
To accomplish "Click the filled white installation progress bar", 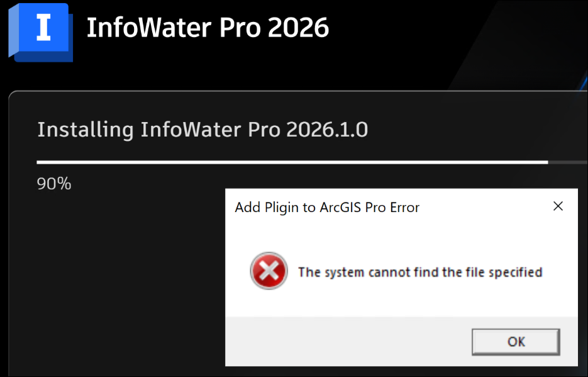I will [x=289, y=162].
